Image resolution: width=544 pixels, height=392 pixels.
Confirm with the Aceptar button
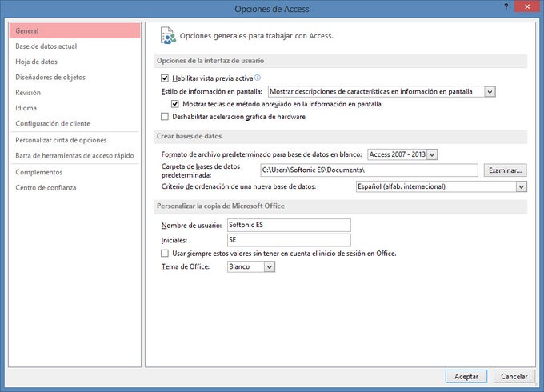click(x=466, y=376)
